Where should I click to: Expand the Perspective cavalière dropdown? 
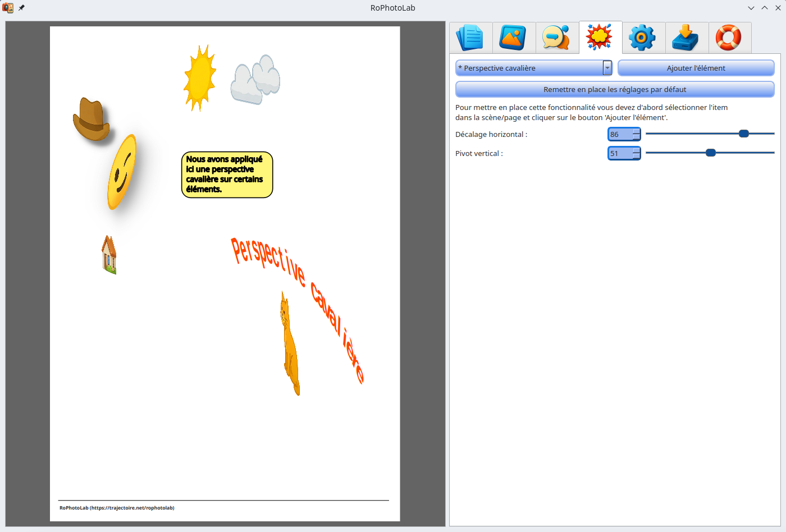point(607,68)
